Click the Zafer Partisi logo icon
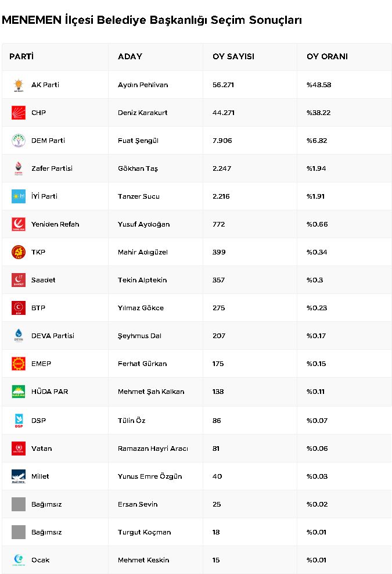Image resolution: width=392 pixels, height=574 pixels. (x=19, y=168)
